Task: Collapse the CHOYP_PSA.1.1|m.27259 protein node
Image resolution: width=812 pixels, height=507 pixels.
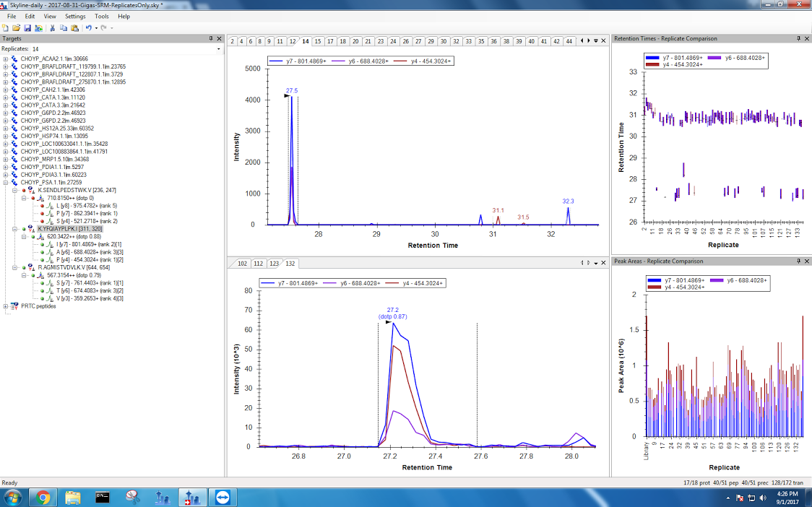Action: tap(6, 183)
